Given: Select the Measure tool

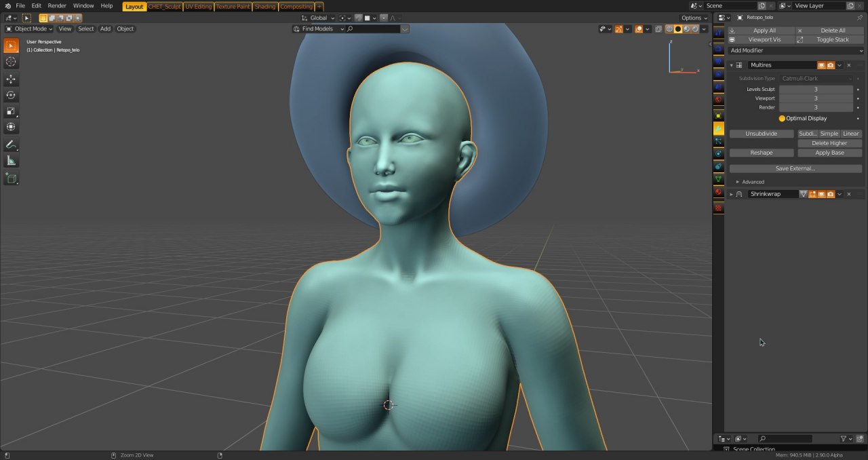Looking at the screenshot, I should (11, 161).
